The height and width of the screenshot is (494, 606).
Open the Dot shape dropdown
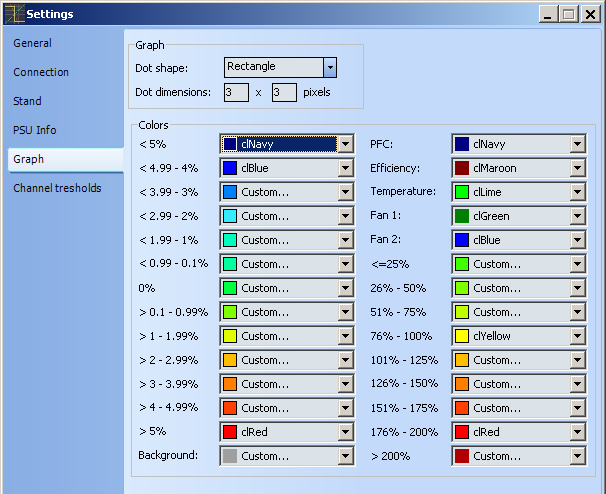[330, 67]
